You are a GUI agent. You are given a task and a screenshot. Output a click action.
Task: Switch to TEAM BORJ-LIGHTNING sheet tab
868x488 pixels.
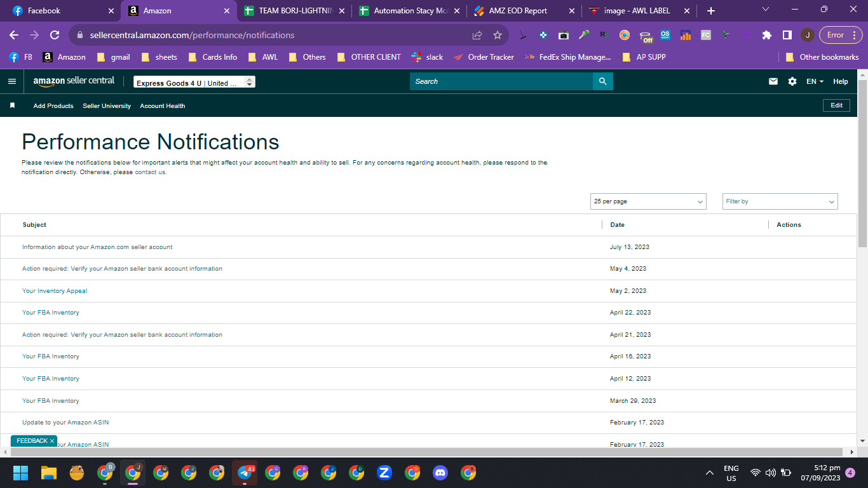coord(294,11)
